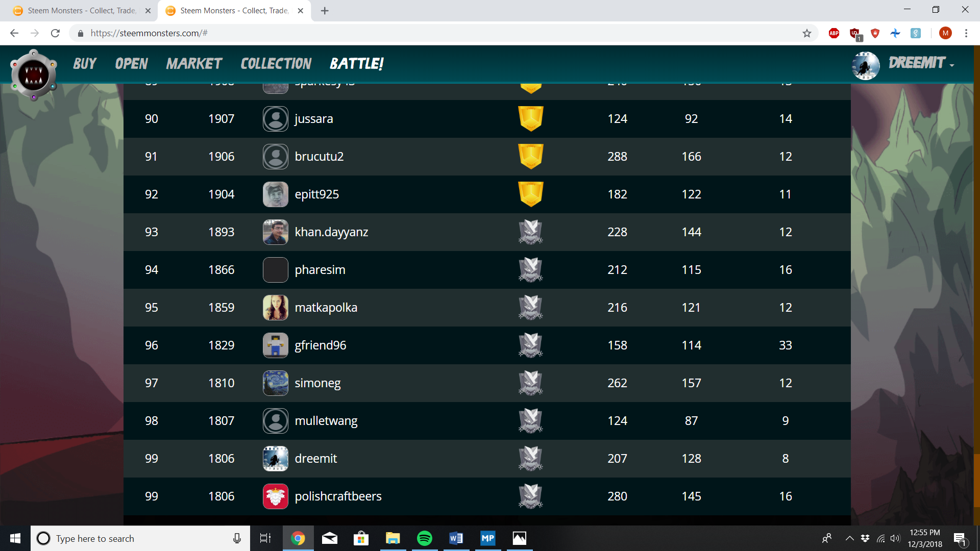The width and height of the screenshot is (980, 551).
Task: Open player khan.dayyanz's name link
Action: pos(331,232)
